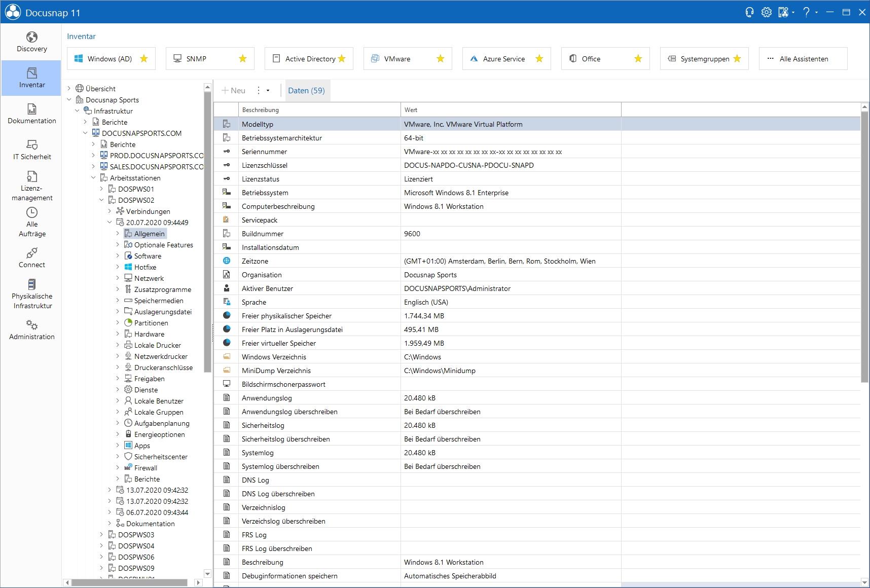Select the Hardware tree item
The width and height of the screenshot is (870, 588).
click(x=149, y=334)
